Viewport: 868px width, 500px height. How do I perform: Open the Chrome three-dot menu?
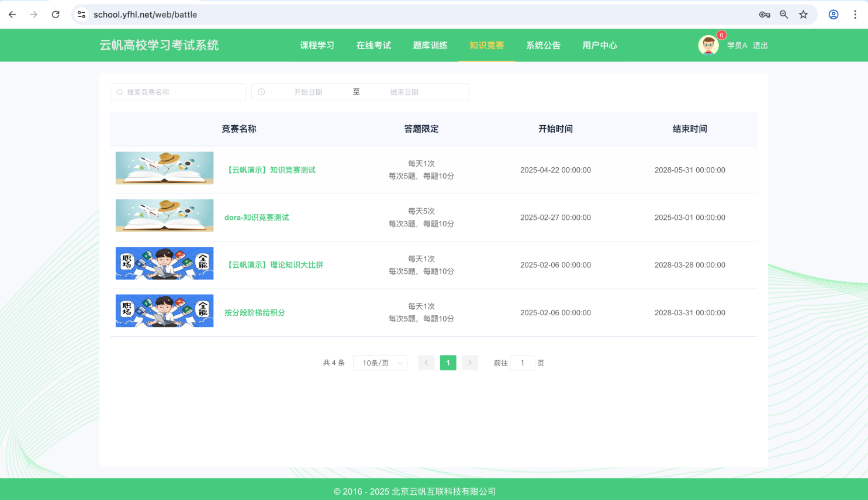tap(855, 15)
